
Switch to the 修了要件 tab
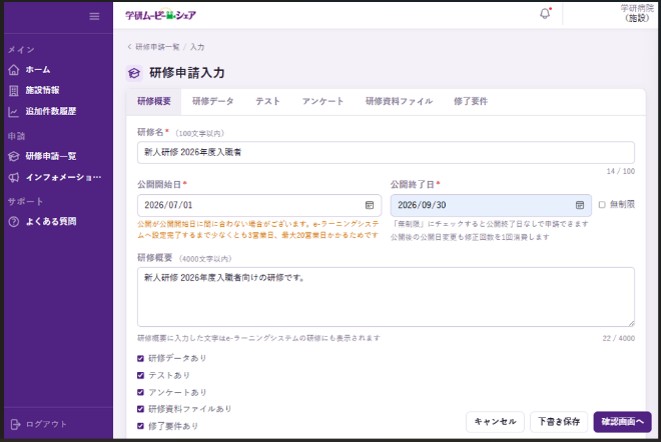[470, 101]
